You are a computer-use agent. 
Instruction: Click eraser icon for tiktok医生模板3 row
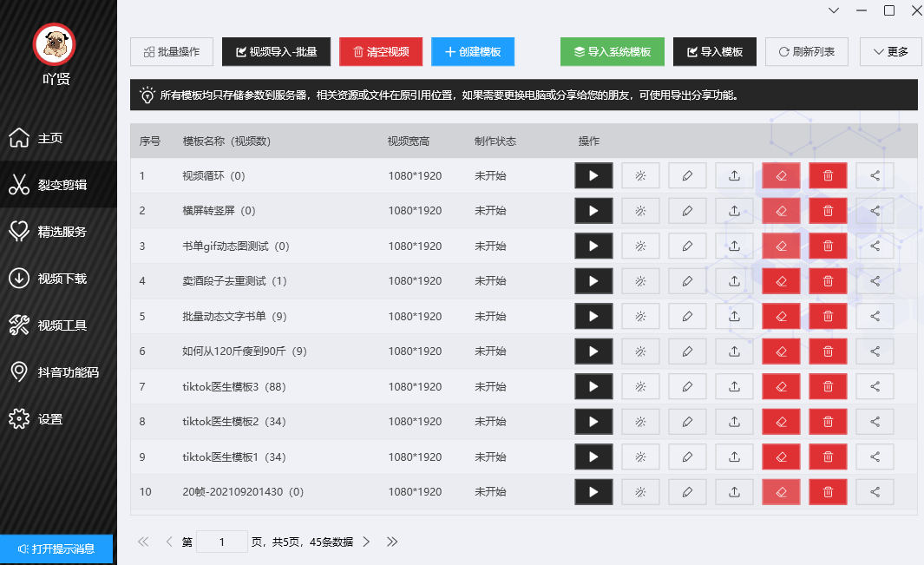coord(782,386)
